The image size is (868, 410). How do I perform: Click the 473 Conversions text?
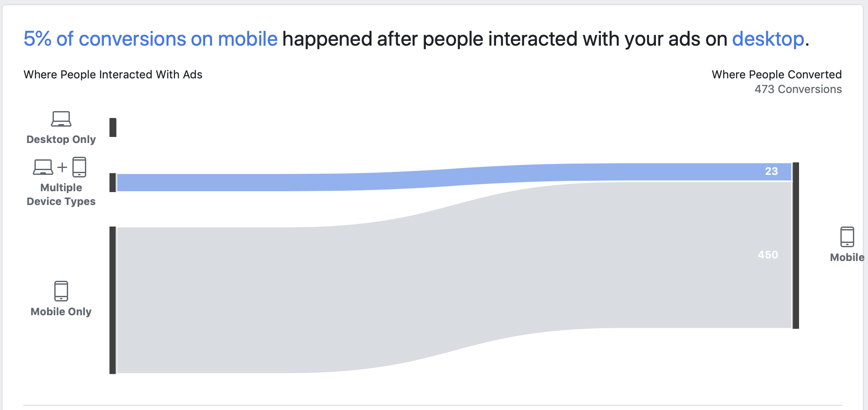pos(798,89)
